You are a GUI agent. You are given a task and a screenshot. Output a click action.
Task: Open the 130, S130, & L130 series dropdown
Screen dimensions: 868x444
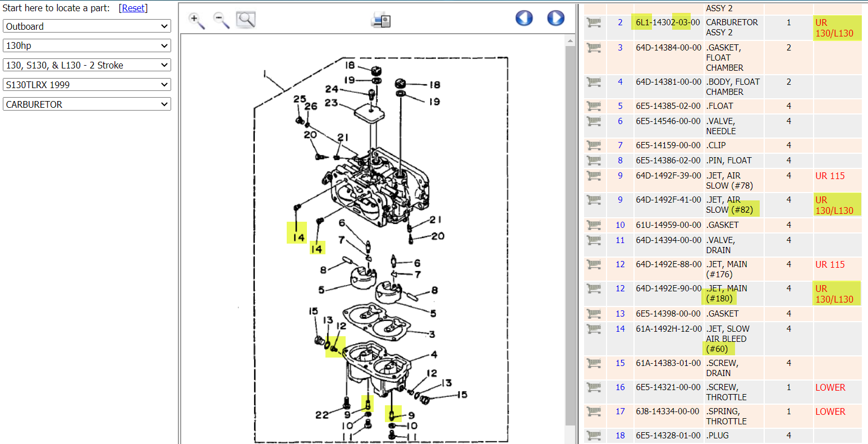click(x=87, y=65)
